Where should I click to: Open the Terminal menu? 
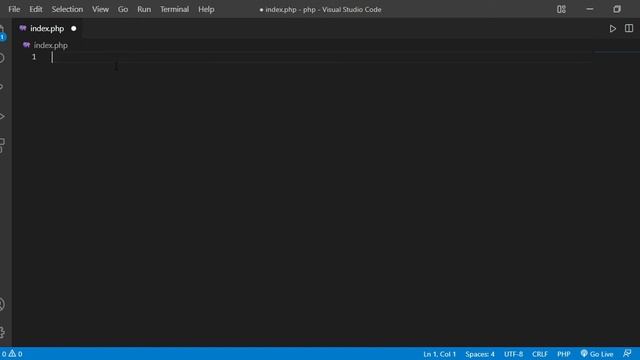(174, 9)
